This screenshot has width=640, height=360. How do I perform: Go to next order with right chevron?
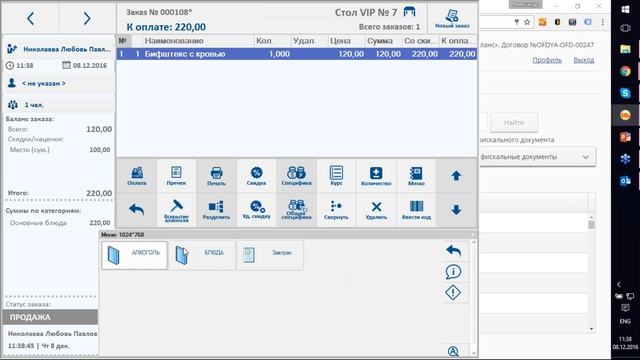pyautogui.click(x=87, y=18)
